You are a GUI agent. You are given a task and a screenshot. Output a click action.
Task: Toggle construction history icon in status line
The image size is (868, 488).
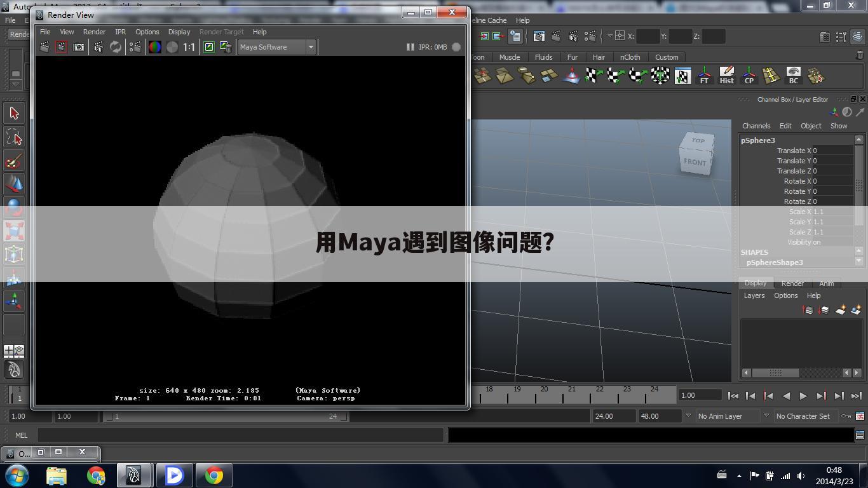click(x=515, y=36)
